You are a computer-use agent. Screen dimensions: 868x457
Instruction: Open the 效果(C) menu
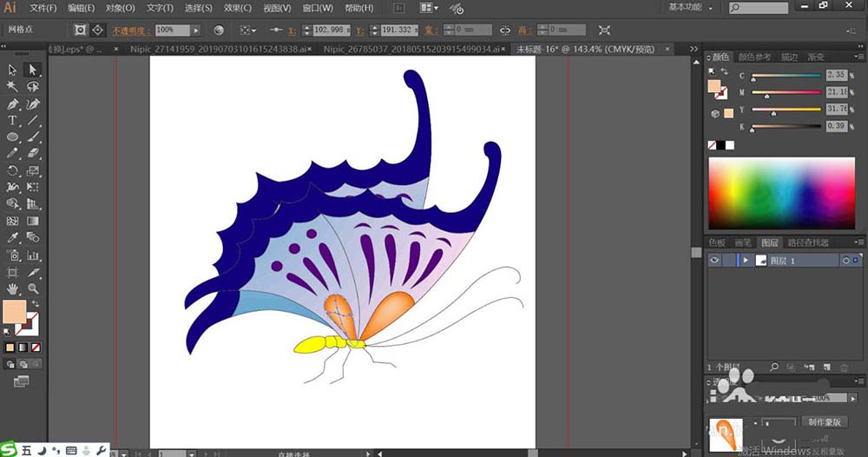[x=237, y=8]
